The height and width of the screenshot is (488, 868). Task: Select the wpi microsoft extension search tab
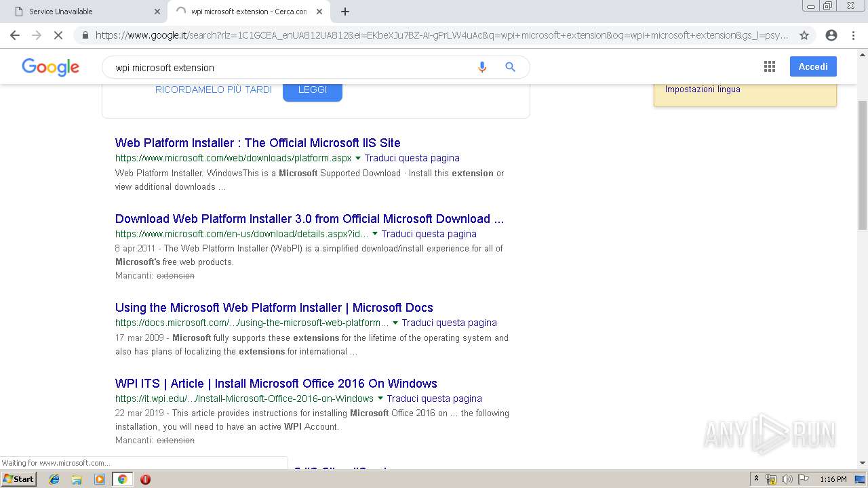[x=249, y=12]
